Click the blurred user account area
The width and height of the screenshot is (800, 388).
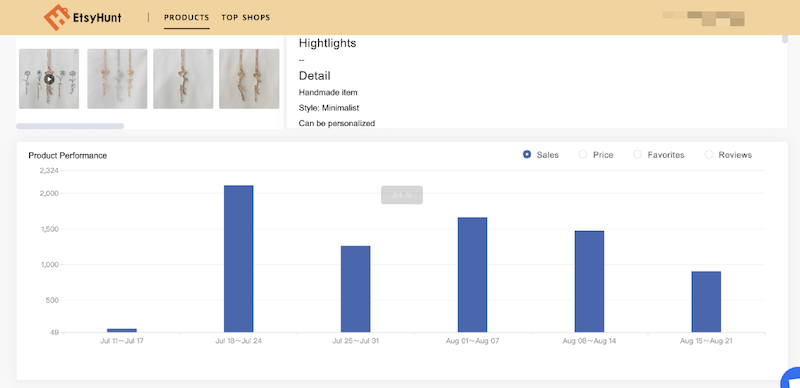point(704,18)
